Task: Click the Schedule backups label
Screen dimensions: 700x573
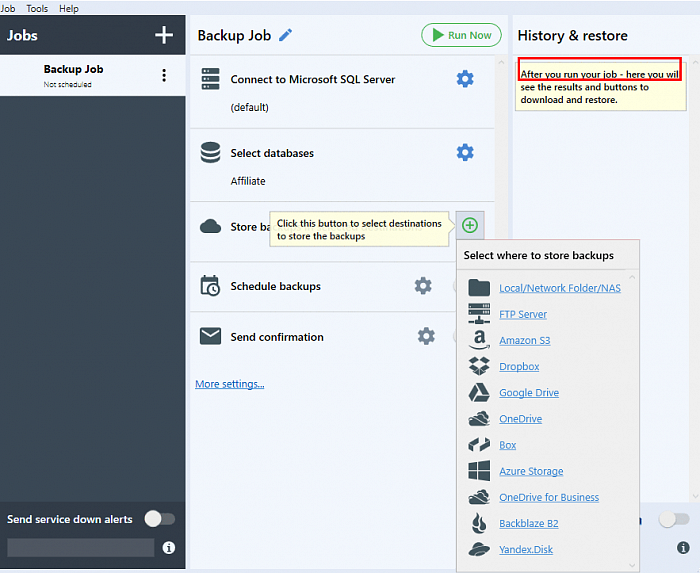Action: coord(275,286)
